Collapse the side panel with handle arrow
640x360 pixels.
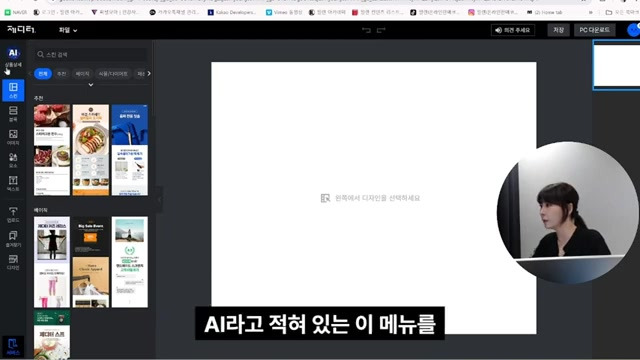[x=159, y=200]
